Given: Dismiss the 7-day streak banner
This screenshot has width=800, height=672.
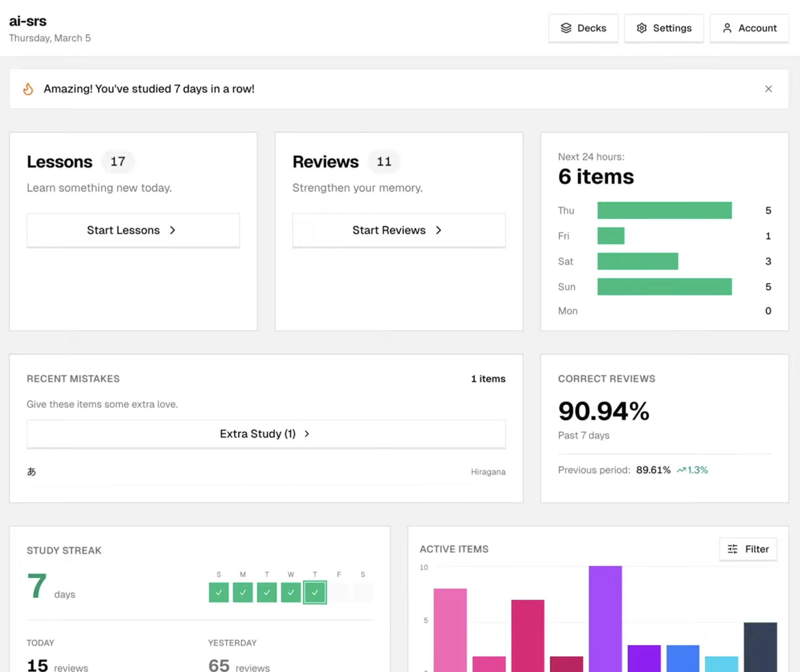Looking at the screenshot, I should 768,89.
